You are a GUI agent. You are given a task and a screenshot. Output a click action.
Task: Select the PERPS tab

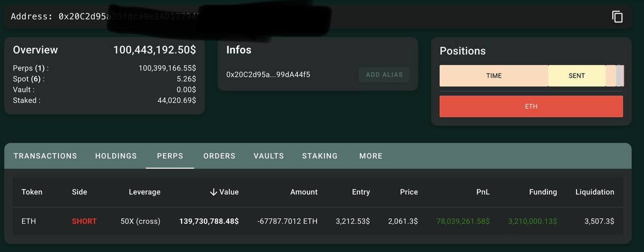tap(170, 156)
